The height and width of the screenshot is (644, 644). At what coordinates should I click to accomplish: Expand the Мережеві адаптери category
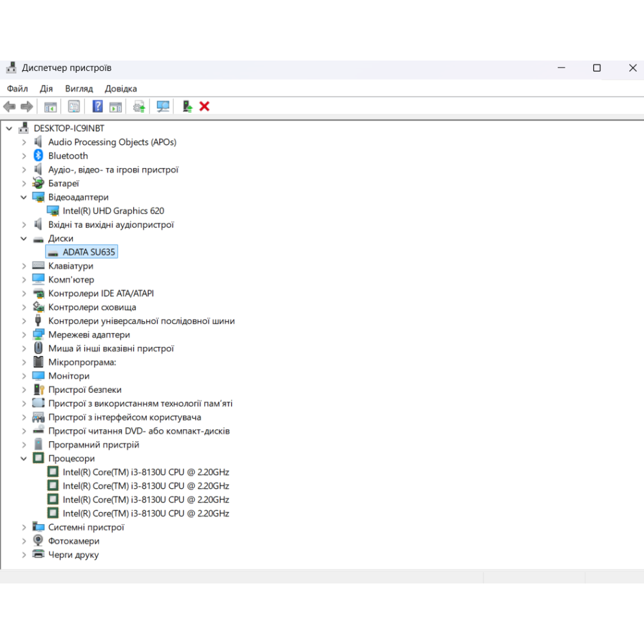coord(24,335)
